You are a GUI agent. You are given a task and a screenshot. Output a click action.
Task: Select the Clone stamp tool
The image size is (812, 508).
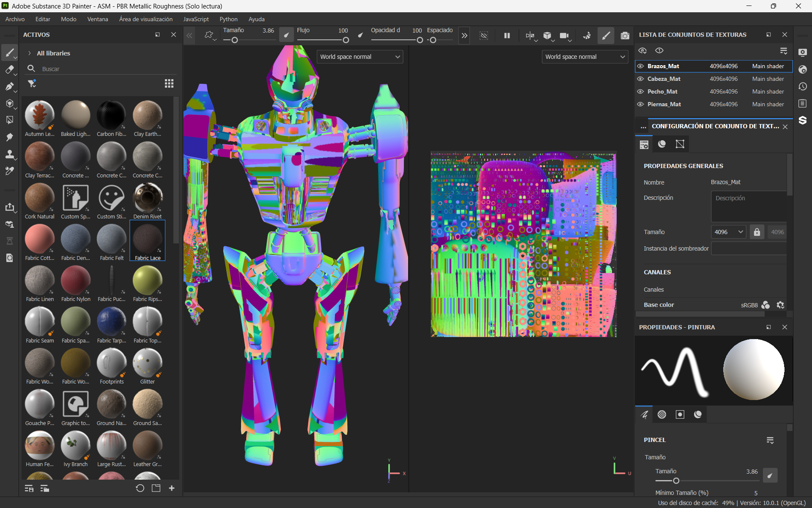click(x=9, y=154)
